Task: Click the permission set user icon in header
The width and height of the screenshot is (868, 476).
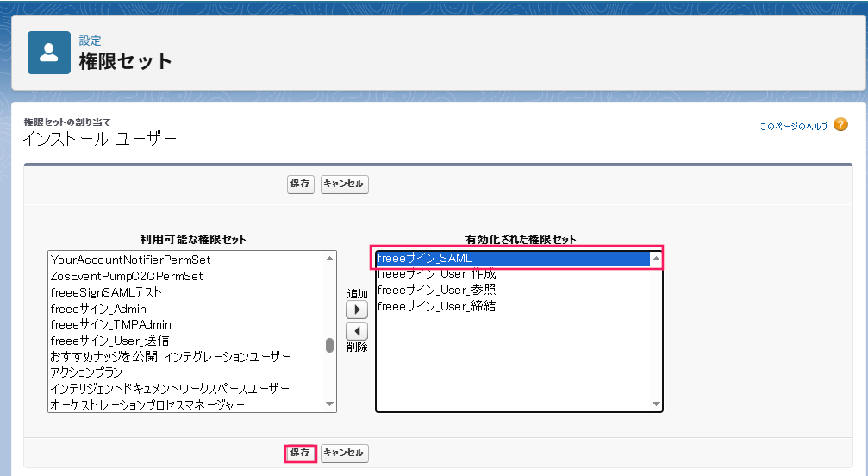Action: point(49,53)
